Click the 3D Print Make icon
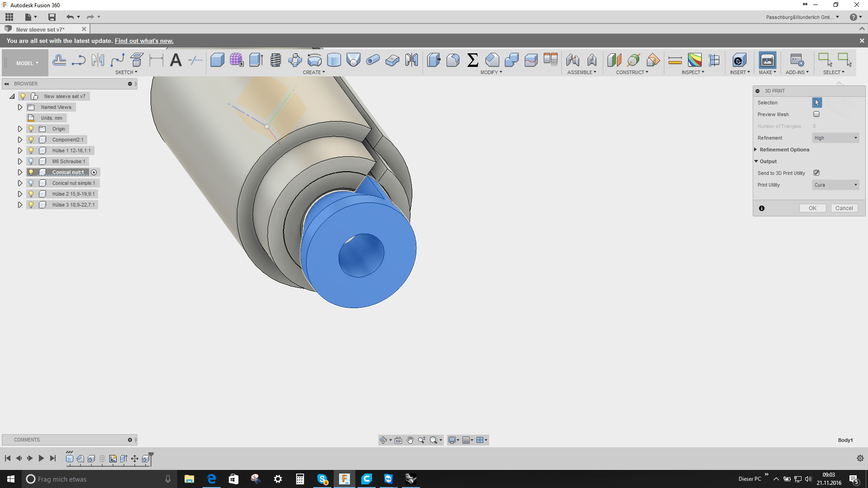 pyautogui.click(x=767, y=60)
